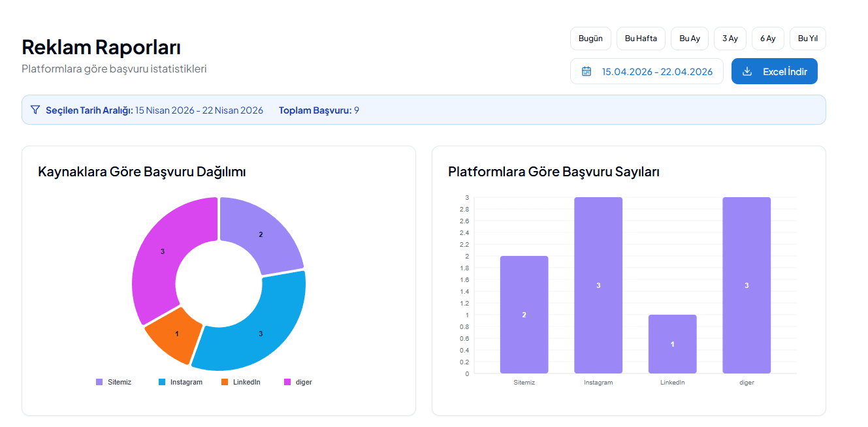
Task: Toggle Sitemiz legend item in donut chart
Action: coord(114,382)
